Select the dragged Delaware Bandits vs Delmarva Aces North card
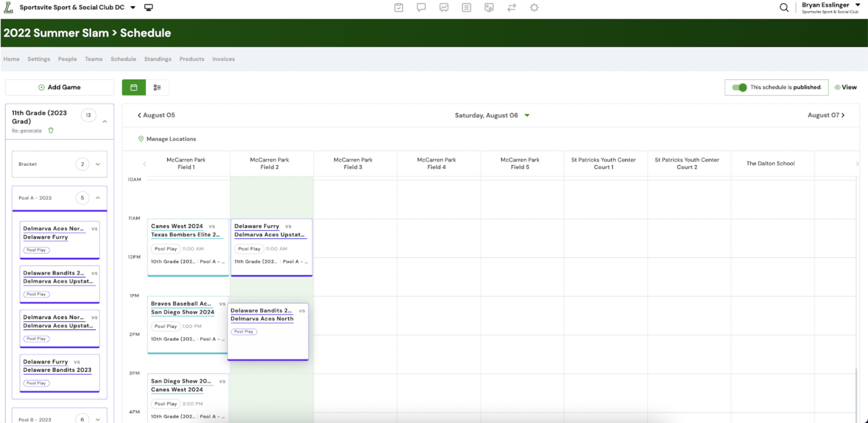Viewport: 868px width, 423px height. click(x=268, y=331)
